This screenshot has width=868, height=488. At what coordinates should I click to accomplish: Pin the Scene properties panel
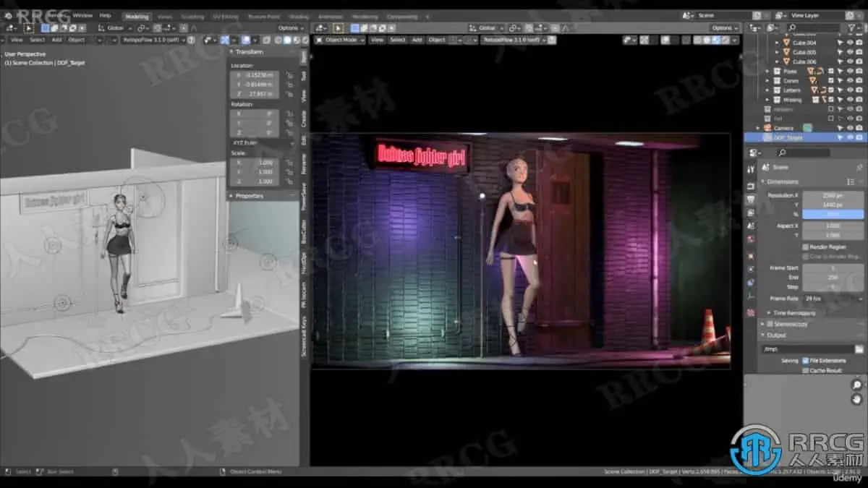859,167
